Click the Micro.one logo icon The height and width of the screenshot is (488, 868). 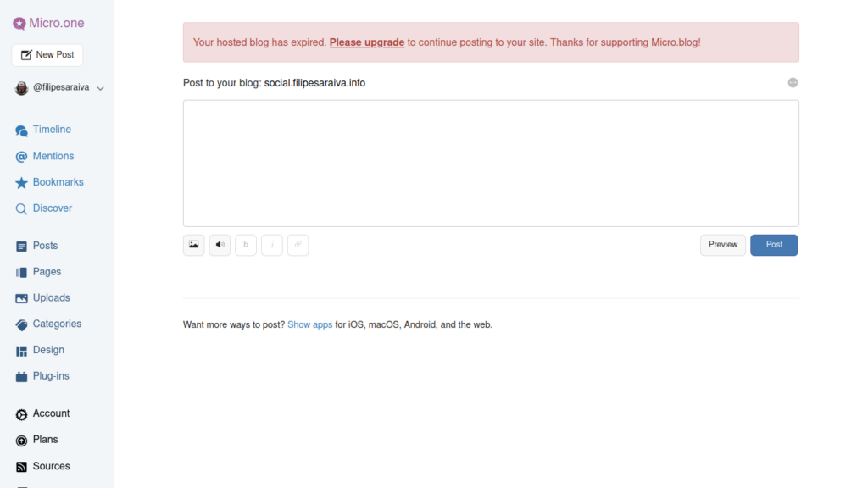[x=19, y=24]
